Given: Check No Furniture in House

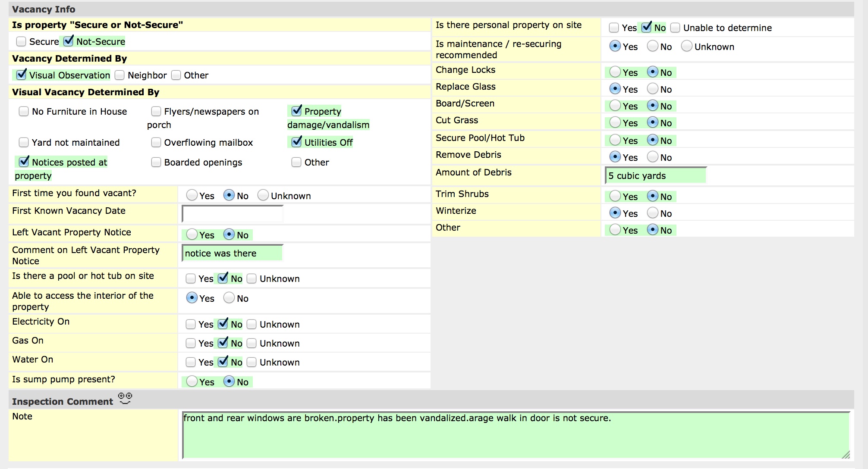Looking at the screenshot, I should [x=24, y=111].
